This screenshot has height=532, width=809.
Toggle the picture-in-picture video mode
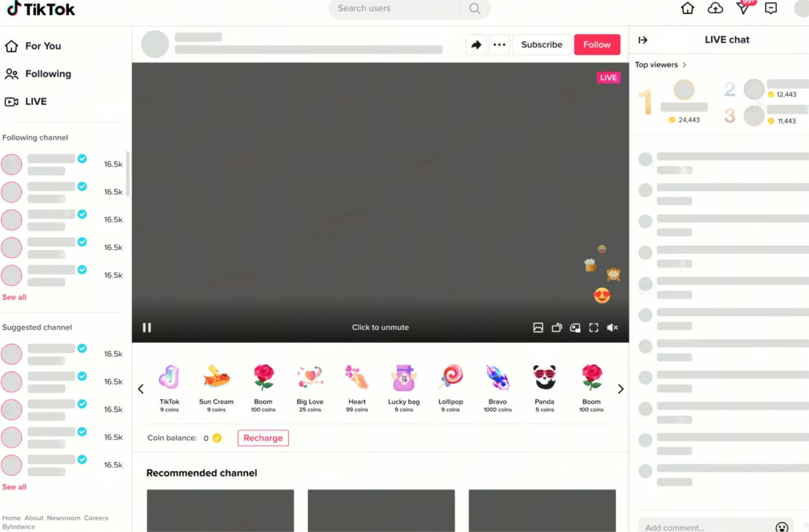[575, 328]
